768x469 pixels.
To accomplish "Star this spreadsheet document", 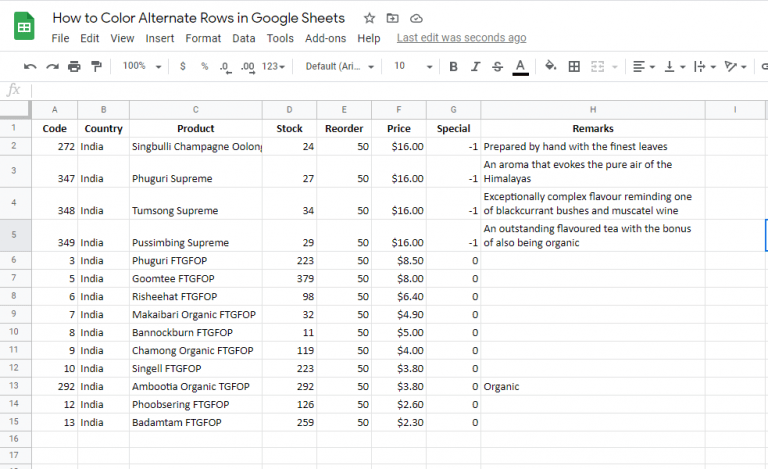I will (369, 19).
